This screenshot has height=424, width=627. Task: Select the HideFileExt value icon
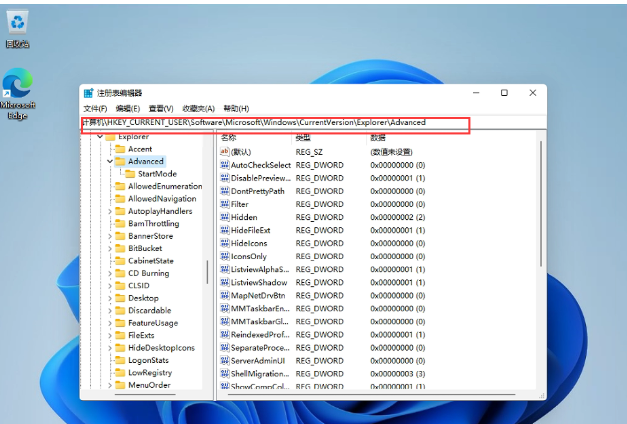(x=224, y=230)
